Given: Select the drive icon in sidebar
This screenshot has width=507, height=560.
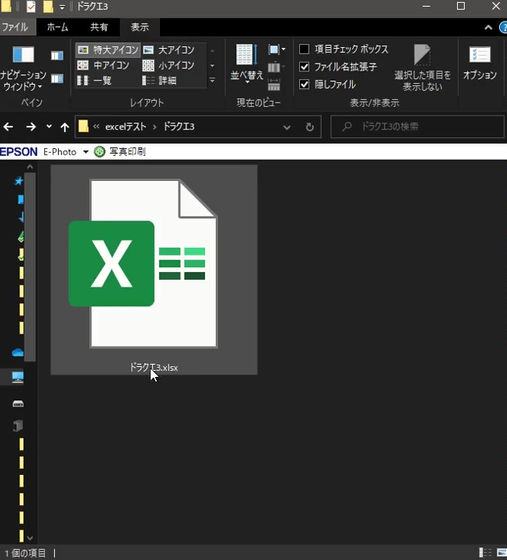Looking at the screenshot, I should 18,404.
